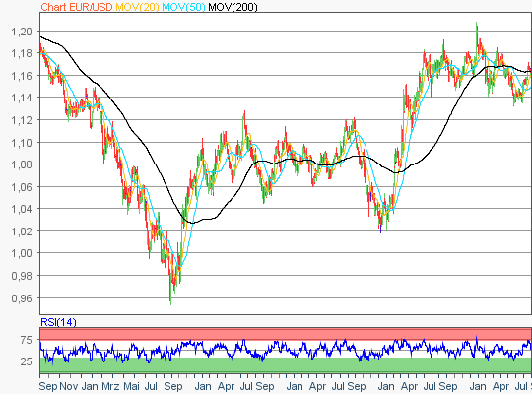The width and height of the screenshot is (532, 394).
Task: Click the RSI(14) indicator label
Action: (x=58, y=322)
